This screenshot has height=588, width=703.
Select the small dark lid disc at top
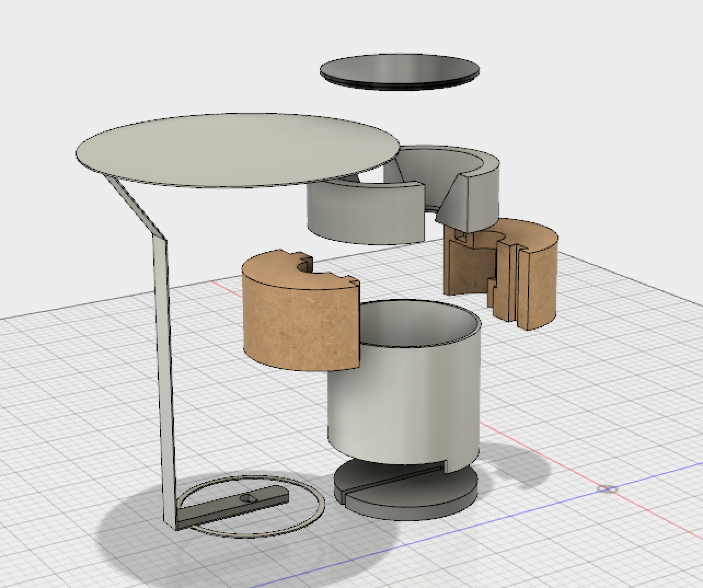[x=400, y=71]
